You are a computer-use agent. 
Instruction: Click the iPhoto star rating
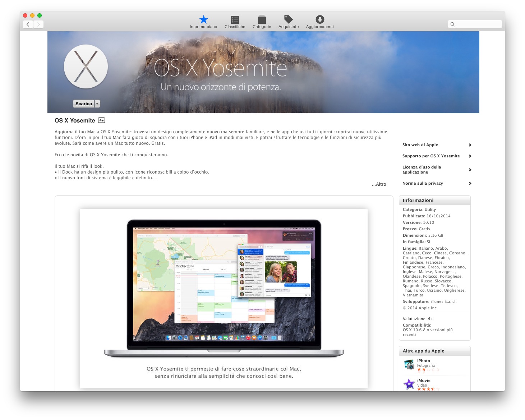click(428, 369)
